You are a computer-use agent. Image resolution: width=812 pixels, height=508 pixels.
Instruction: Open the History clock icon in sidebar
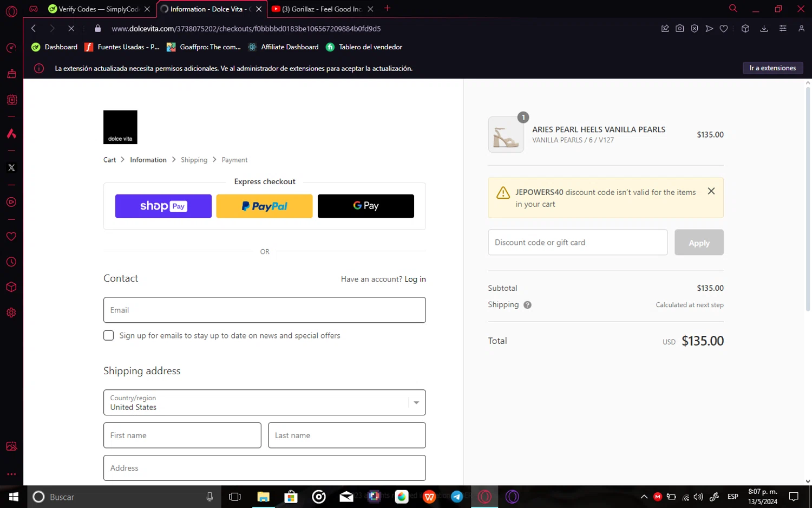pos(11,262)
